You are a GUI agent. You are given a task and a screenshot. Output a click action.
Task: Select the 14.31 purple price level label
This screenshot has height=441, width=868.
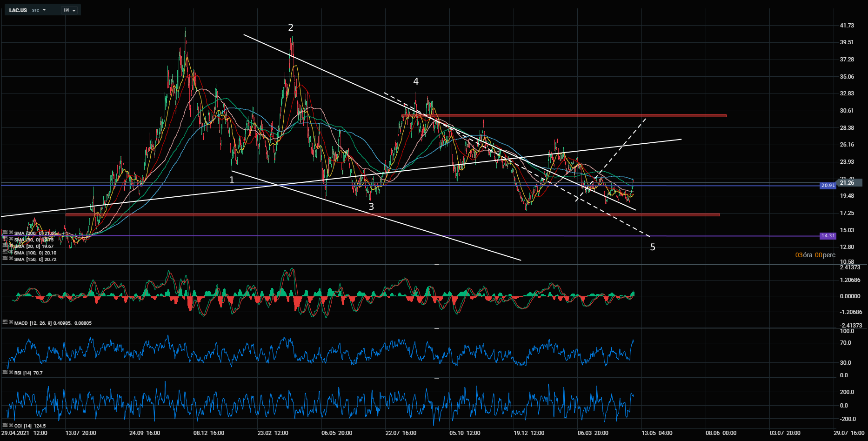(828, 236)
